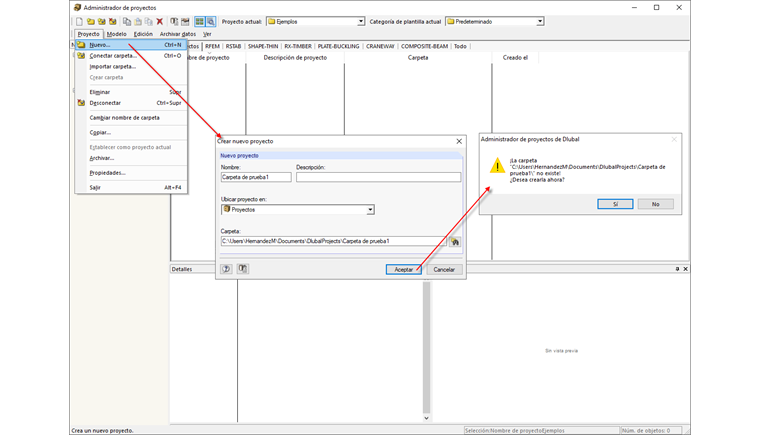Open the Proyecto menu

[x=88, y=34]
